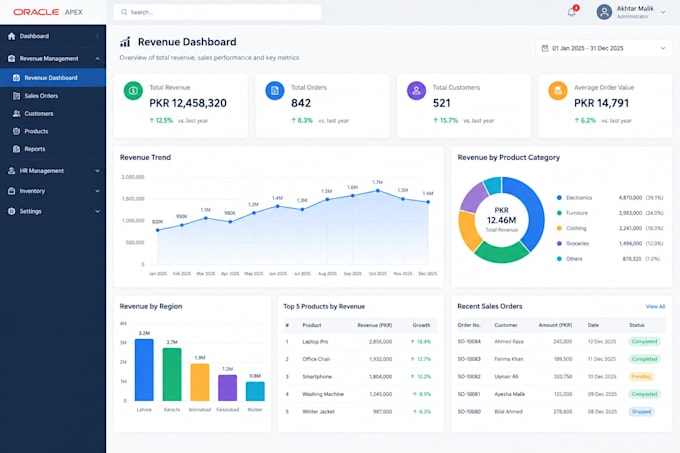680x453 pixels.
Task: Click the Karachi bar in region chart
Action: (172, 375)
